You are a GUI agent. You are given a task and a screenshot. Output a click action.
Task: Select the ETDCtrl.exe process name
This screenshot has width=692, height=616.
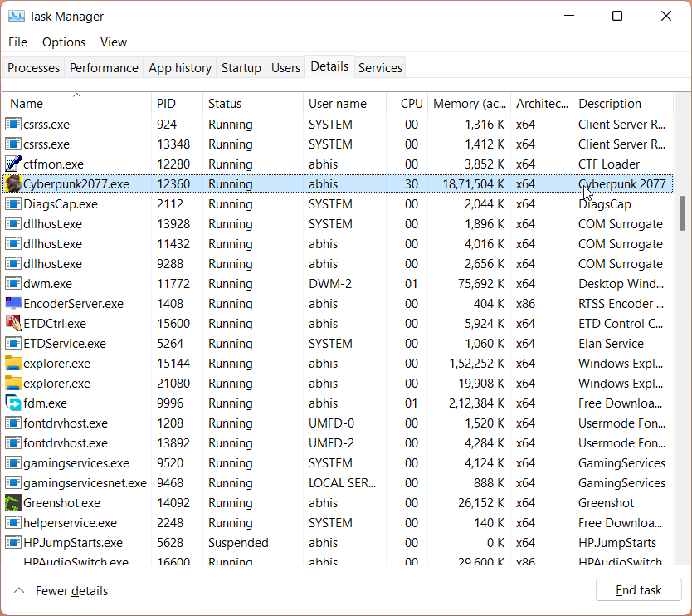(55, 324)
